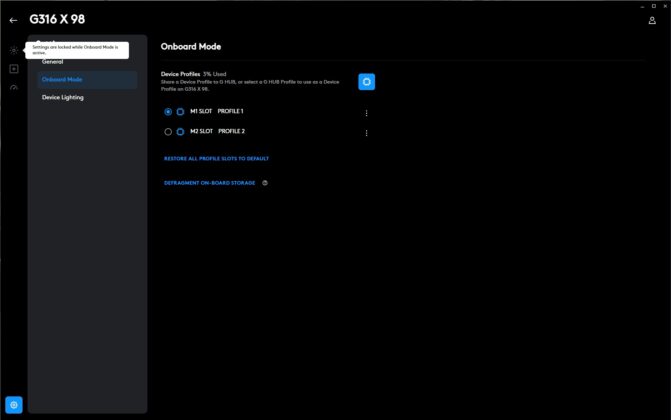Click the chip icon beside M2 SLOT
This screenshot has height=420, width=671.
point(181,132)
